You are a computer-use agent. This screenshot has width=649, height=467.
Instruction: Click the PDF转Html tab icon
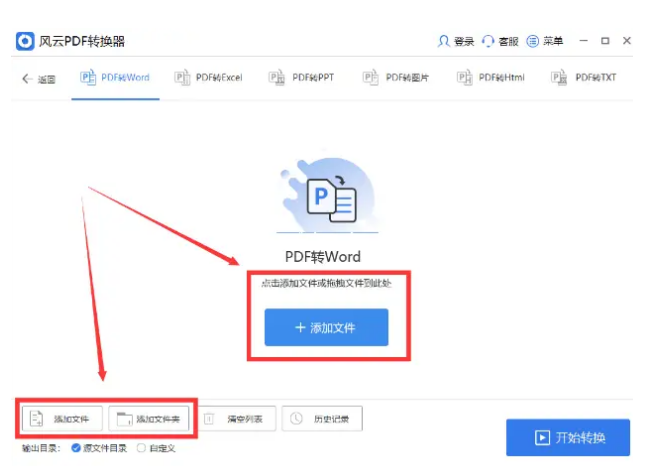464,77
